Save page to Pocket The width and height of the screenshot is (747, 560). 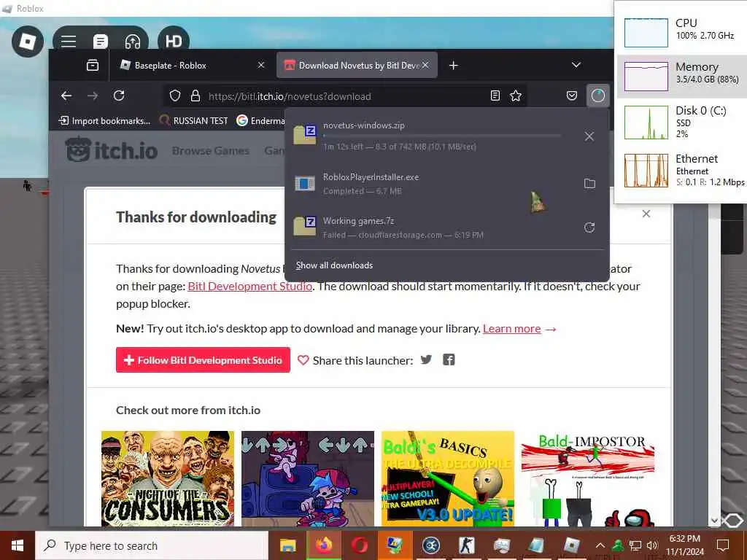coord(572,96)
